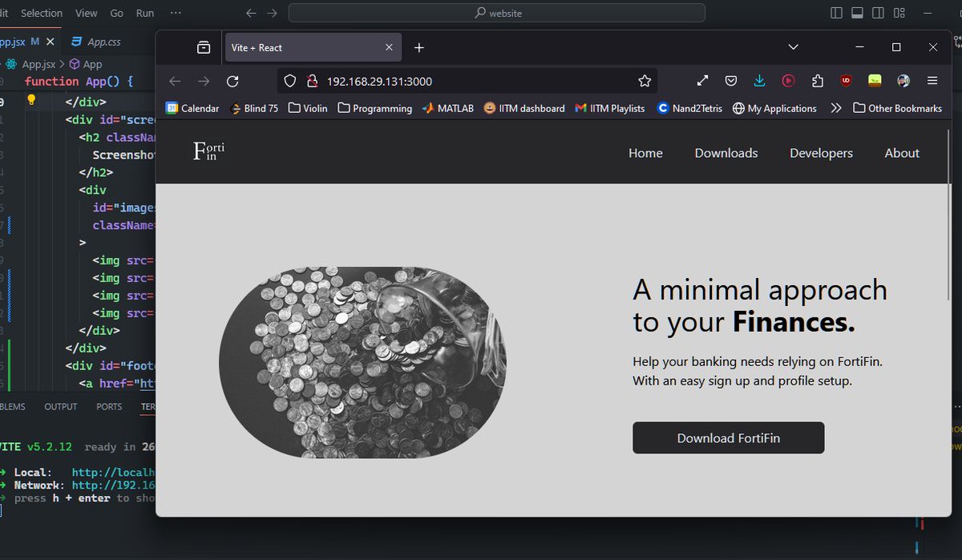Click the green and brown extension icon
This screenshot has width=962, height=560.
click(875, 81)
